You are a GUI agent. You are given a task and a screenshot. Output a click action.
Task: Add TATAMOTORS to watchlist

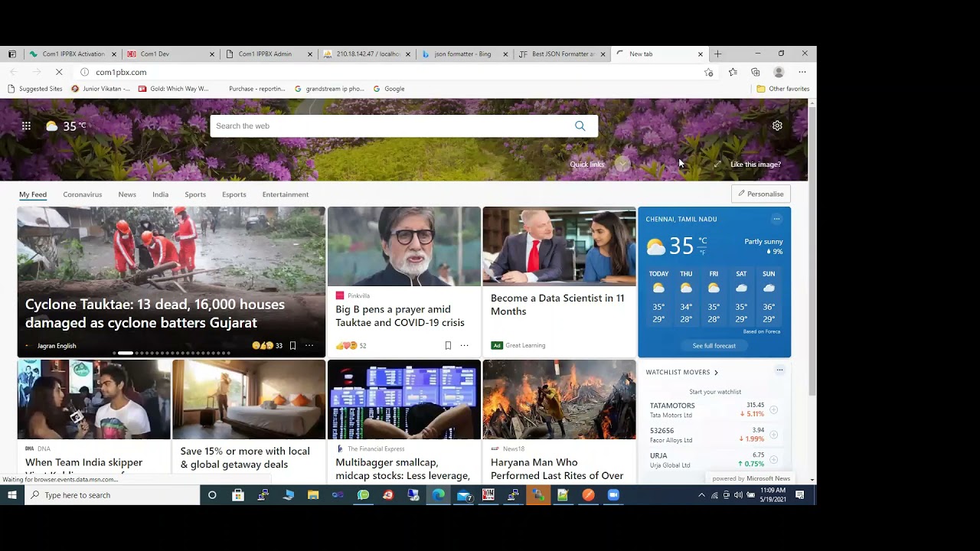[773, 410]
